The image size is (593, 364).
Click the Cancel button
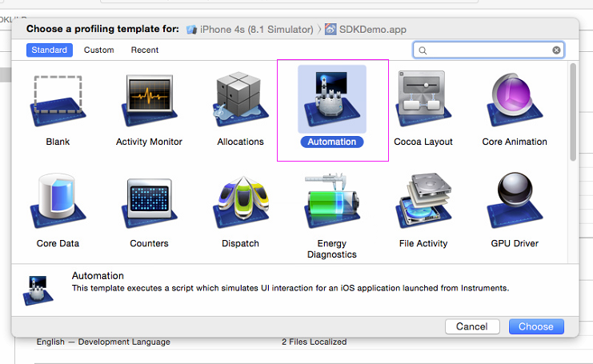(x=472, y=326)
